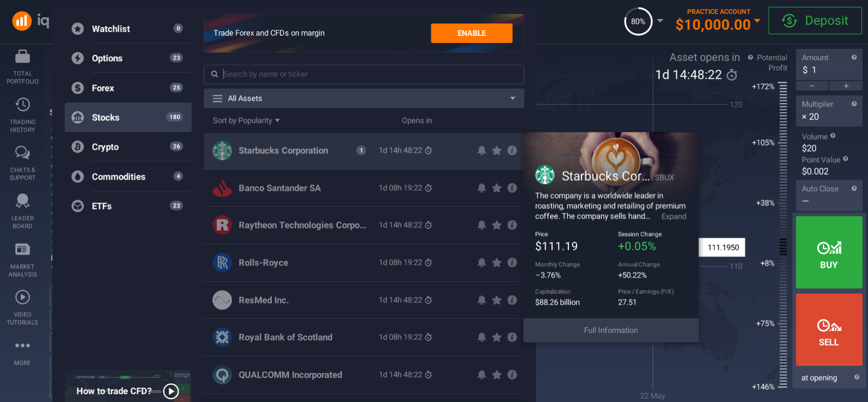868x402 pixels.
Task: Decrease the amount with the minus button
Action: [812, 86]
